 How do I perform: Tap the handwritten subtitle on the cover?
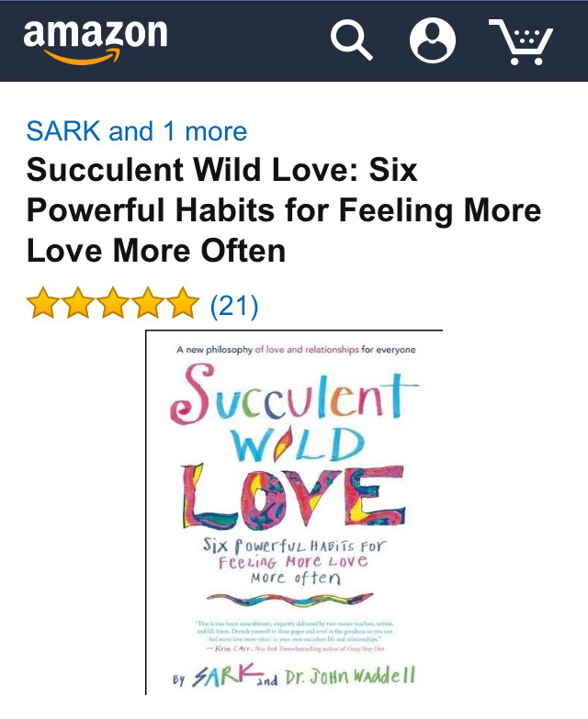click(x=294, y=561)
